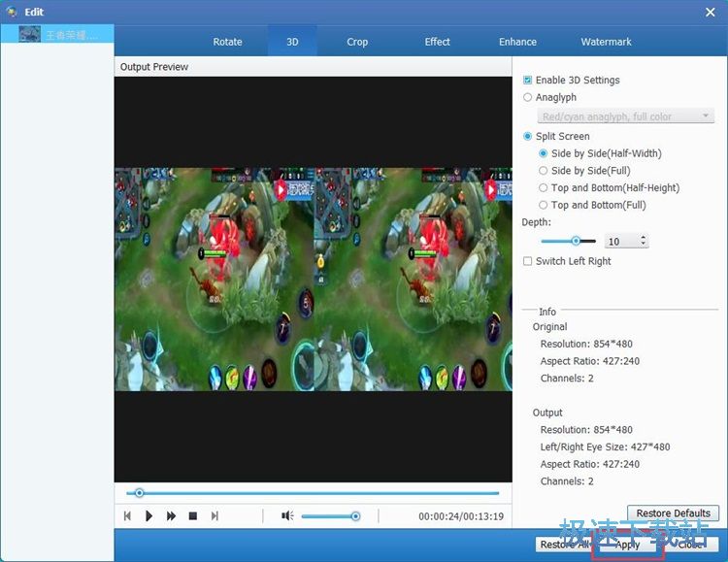Choose Side by Side(Full)
728x562 pixels.
point(544,171)
